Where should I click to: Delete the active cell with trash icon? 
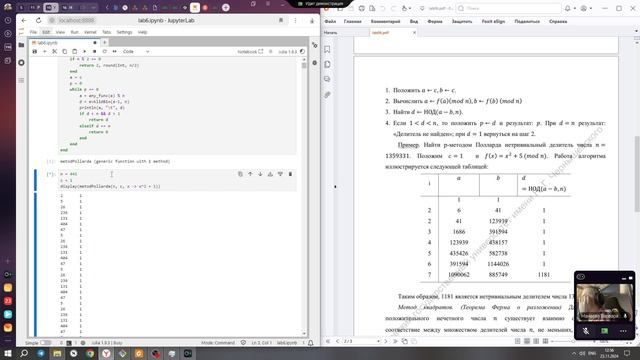[x=290, y=174]
